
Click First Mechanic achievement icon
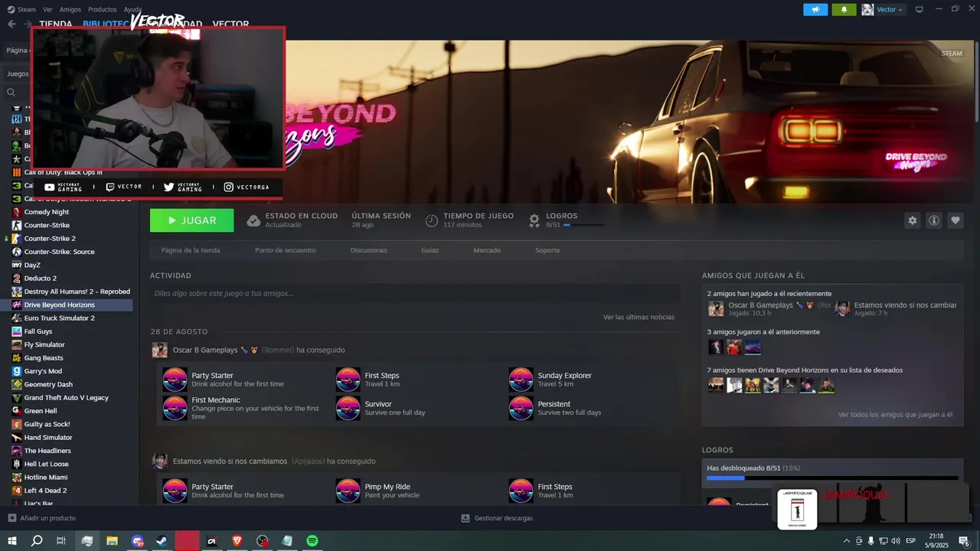(175, 408)
